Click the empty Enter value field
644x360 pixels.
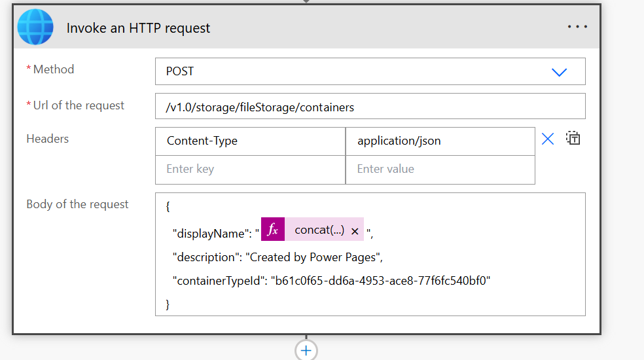click(x=440, y=169)
